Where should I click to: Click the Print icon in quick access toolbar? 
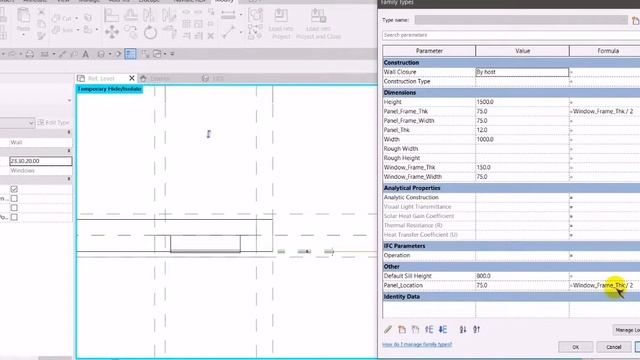pos(30,54)
